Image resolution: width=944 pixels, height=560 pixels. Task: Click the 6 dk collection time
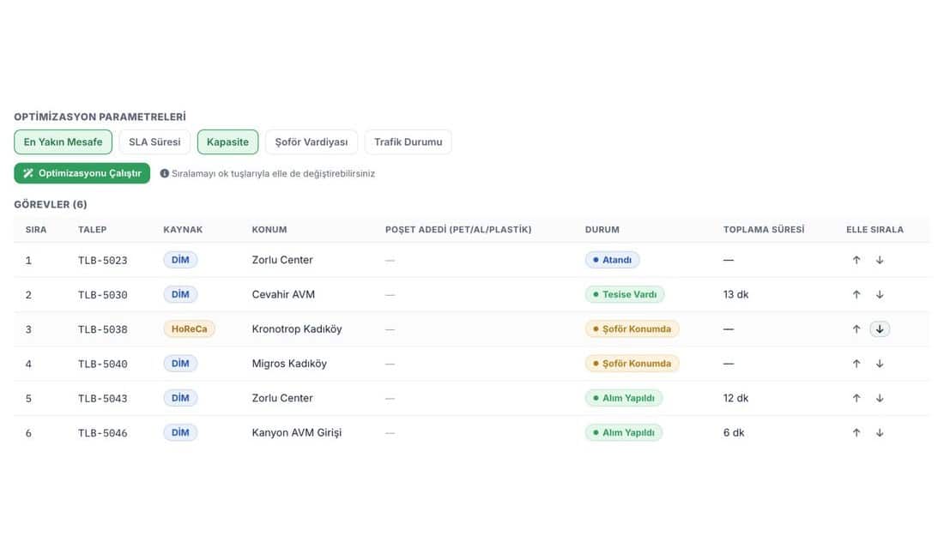pyautogui.click(x=733, y=432)
